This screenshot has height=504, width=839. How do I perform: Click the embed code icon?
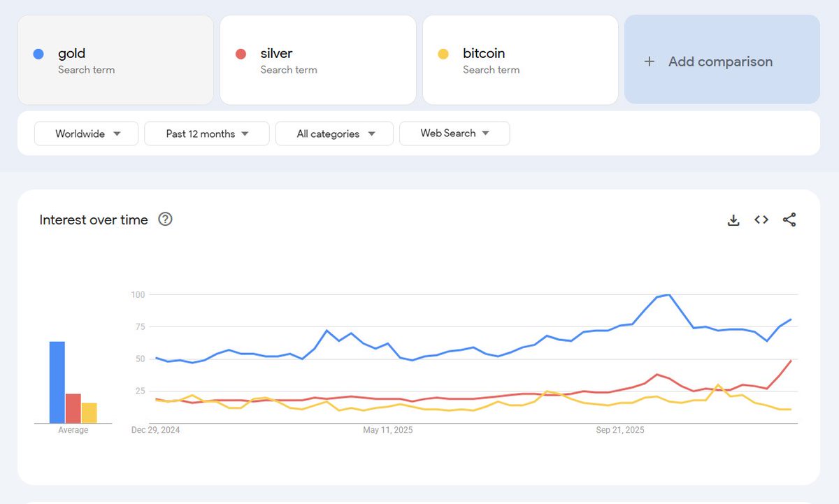coord(761,220)
